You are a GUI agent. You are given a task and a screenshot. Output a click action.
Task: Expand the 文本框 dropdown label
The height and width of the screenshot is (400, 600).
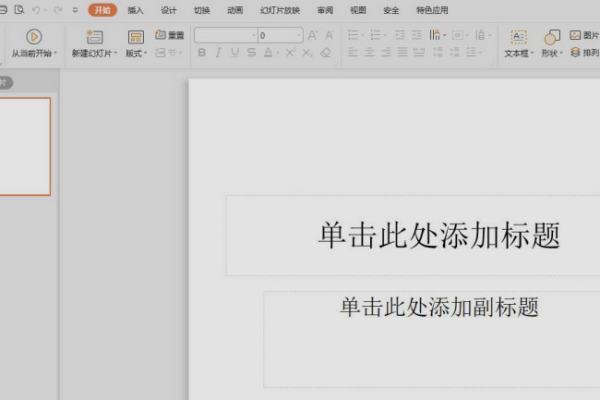click(x=518, y=54)
